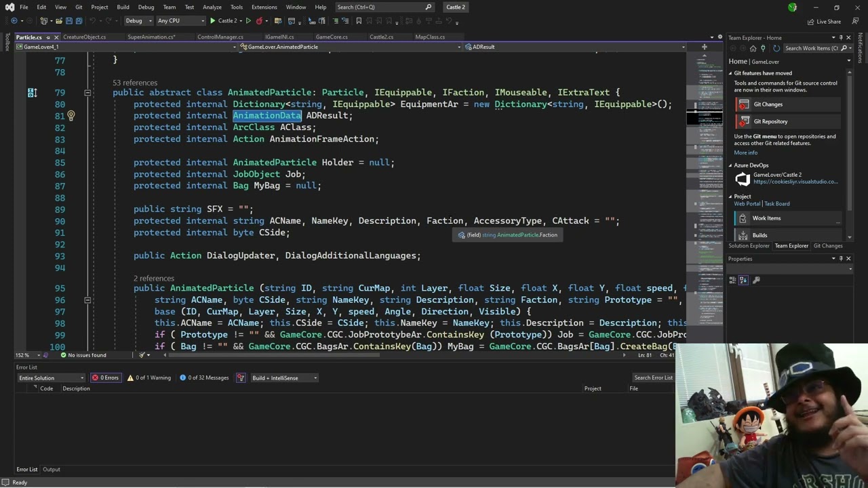Screen dimensions: 868x488
Task: Click the Builds button
Action: (787, 235)
